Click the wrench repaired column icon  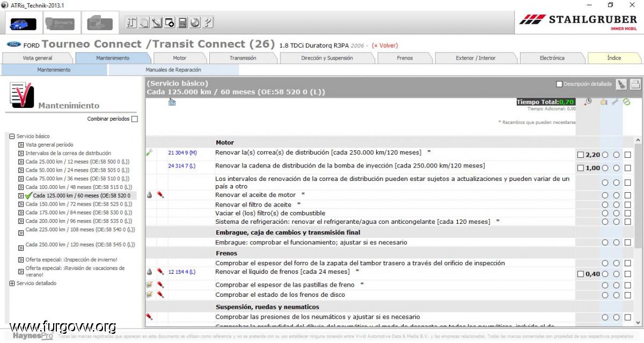tap(616, 101)
